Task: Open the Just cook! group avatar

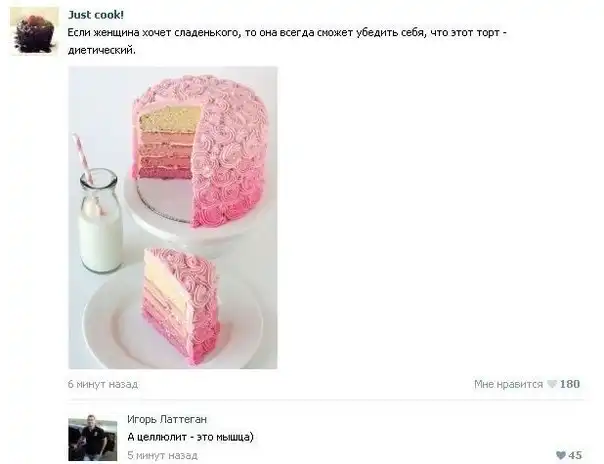Action: 35,31
